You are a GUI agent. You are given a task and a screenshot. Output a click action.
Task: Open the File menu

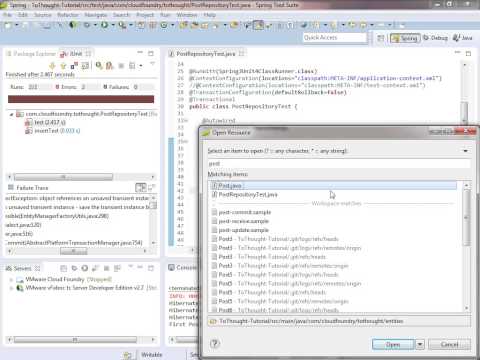click(x=7, y=15)
